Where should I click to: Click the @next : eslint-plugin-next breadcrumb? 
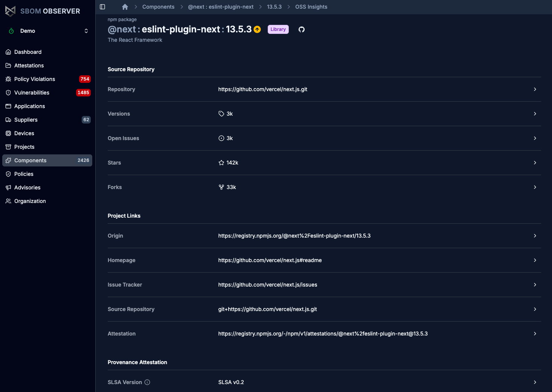coord(221,7)
